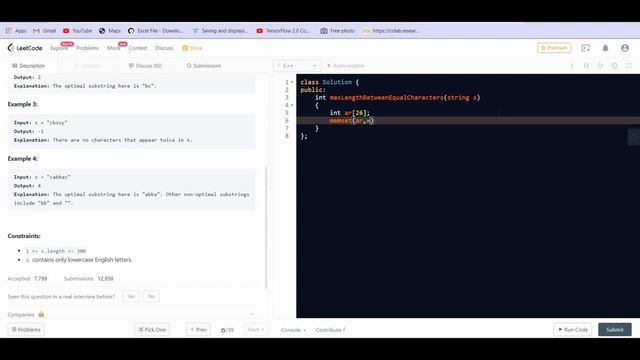Open the Apps bookmark

pyautogui.click(x=16, y=31)
